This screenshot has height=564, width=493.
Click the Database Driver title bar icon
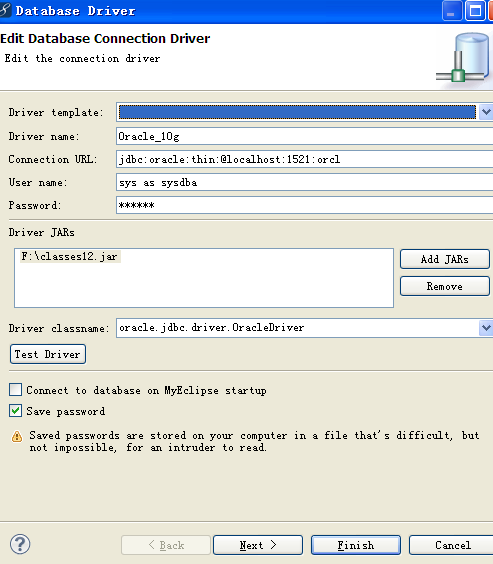(x=5, y=10)
